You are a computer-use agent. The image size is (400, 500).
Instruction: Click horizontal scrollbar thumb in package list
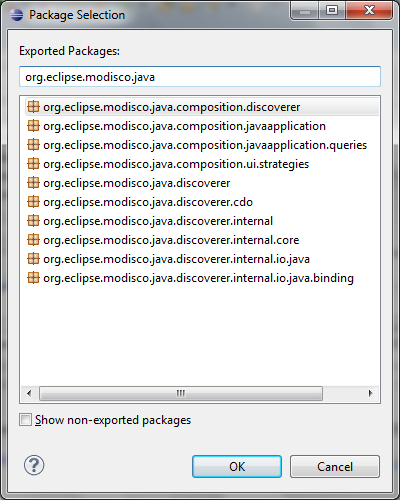(x=181, y=393)
